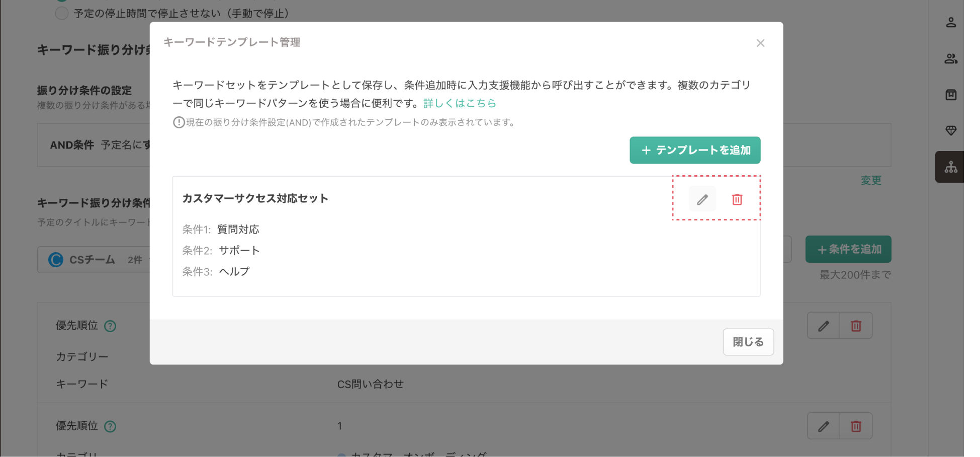980x457 pixels.
Task: Delete the カスタマーサクセス対応セット template
Action: click(x=737, y=199)
